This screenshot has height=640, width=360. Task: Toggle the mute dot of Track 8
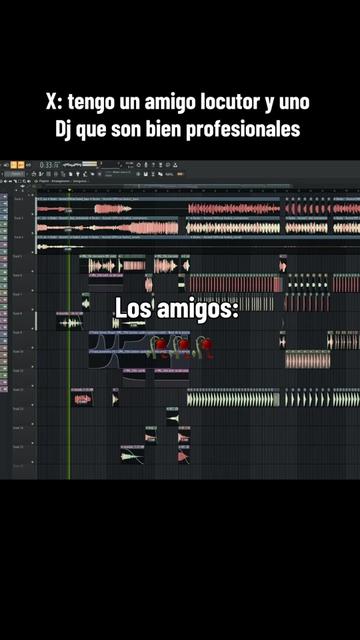tap(33, 329)
